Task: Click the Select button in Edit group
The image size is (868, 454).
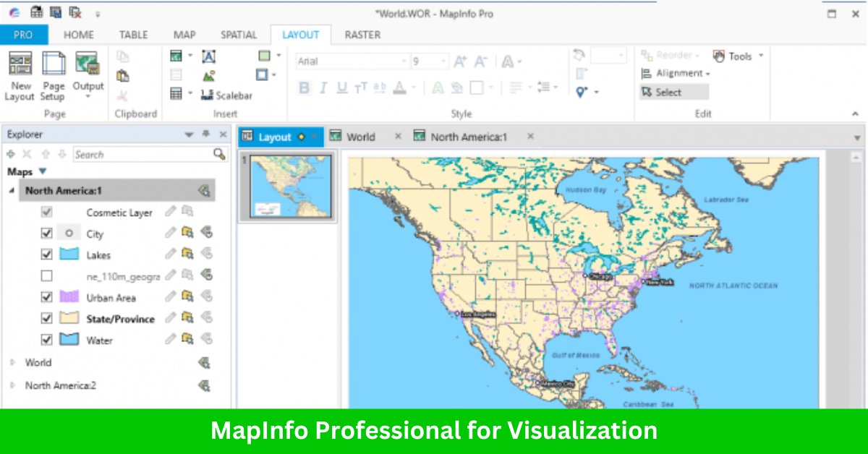Action: coord(668,91)
